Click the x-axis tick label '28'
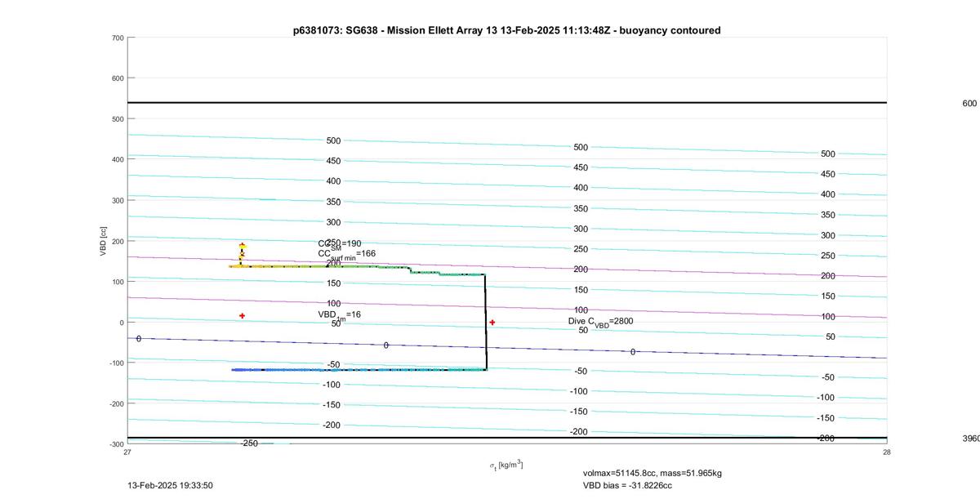This screenshot has height=499, width=980. coord(886,452)
